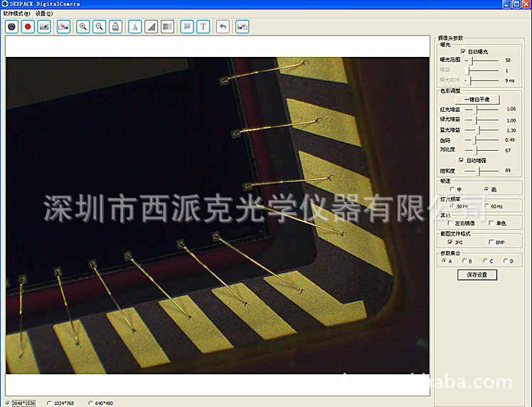Click the saturation value 89

508,170
